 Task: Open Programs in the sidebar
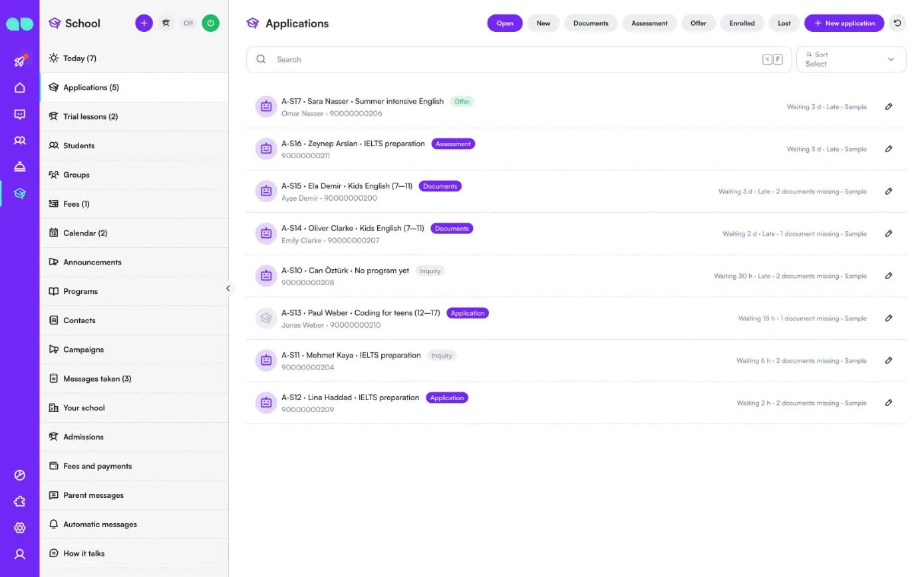coord(134,291)
